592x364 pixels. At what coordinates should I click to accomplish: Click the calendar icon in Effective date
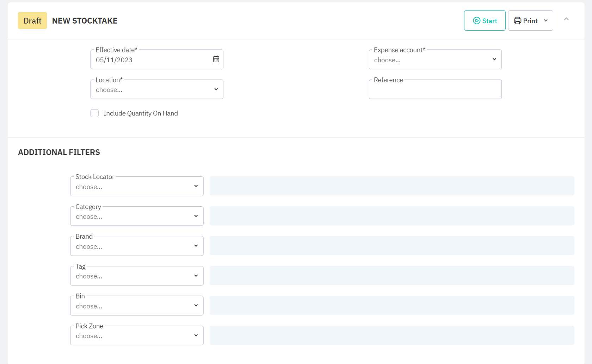click(216, 59)
